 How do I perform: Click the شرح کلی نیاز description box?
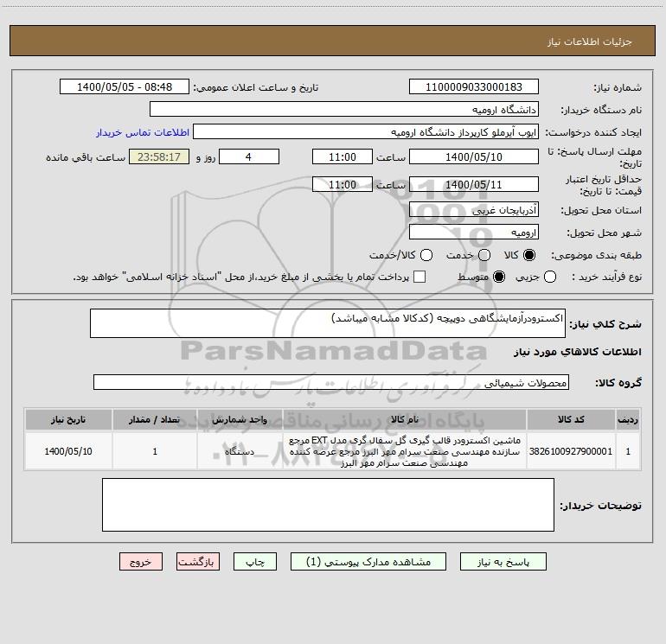pos(328,323)
